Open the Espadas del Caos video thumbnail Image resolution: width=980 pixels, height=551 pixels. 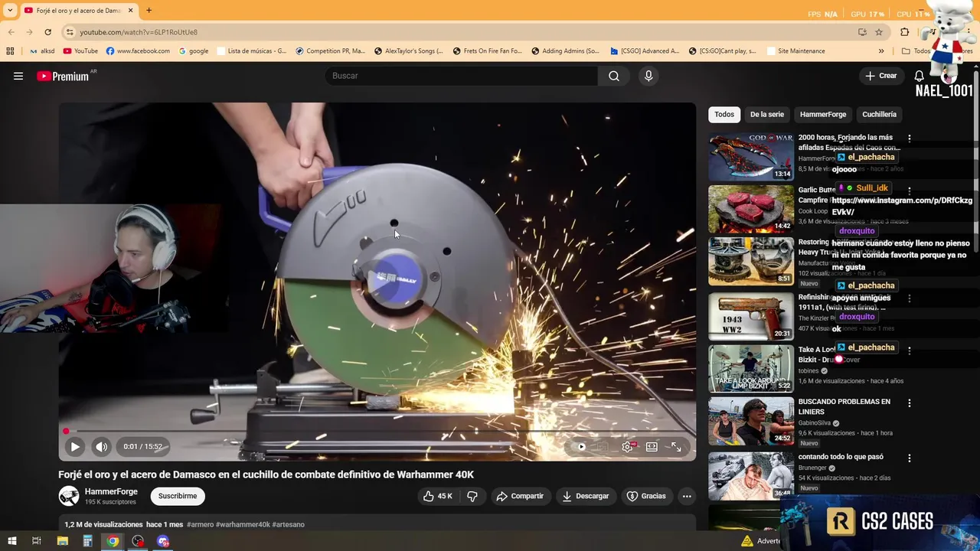[x=751, y=157]
